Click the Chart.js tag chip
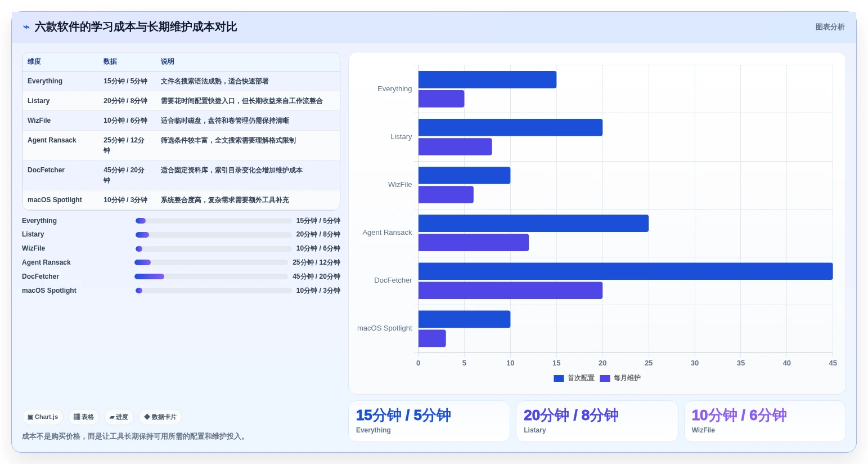This screenshot has height=464, width=868. tap(43, 417)
